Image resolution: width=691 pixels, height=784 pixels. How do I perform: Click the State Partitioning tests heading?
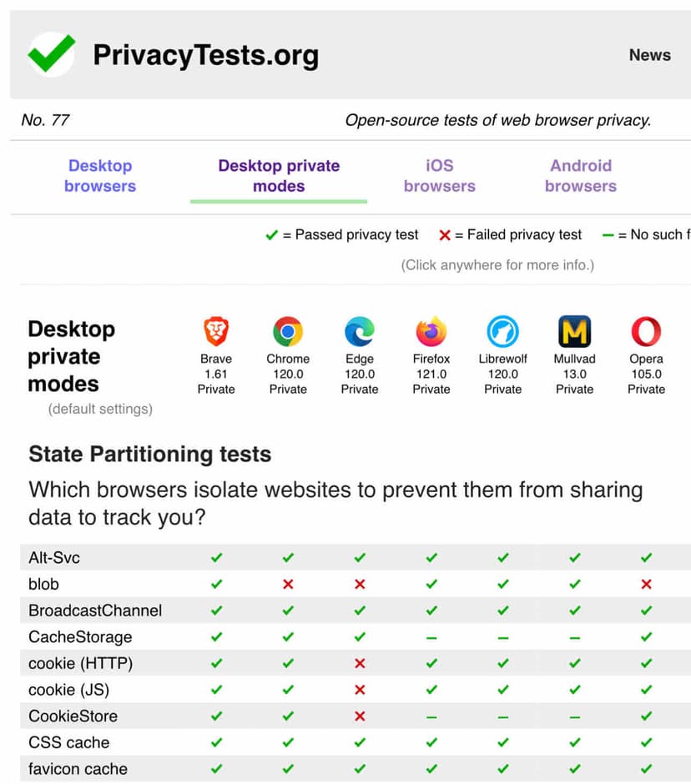(x=150, y=455)
